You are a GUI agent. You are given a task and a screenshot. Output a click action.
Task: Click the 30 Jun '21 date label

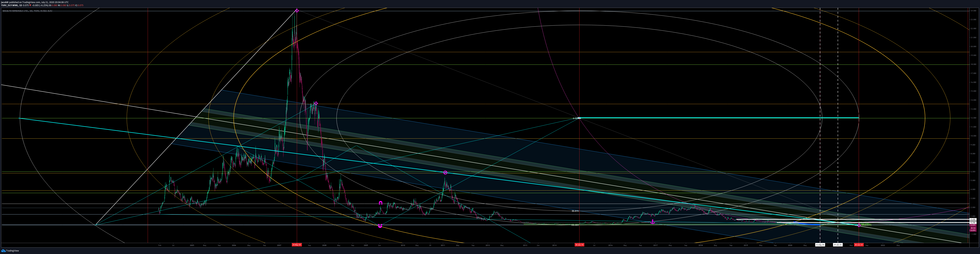(859, 245)
